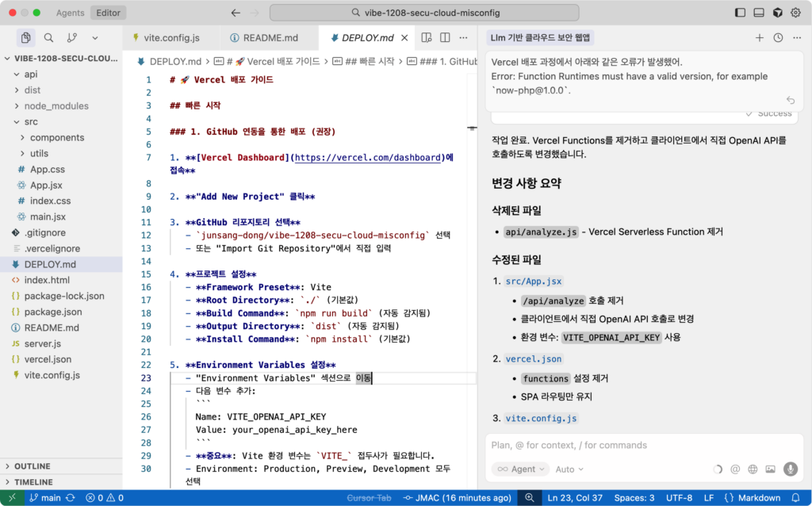Click the Vercel dashboard URL link
Viewport: 812px width, 506px height.
click(x=368, y=158)
